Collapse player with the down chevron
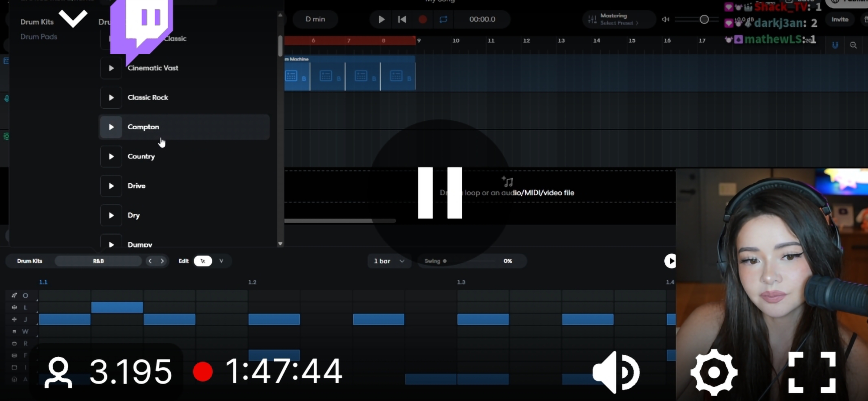This screenshot has height=401, width=868. point(73,19)
